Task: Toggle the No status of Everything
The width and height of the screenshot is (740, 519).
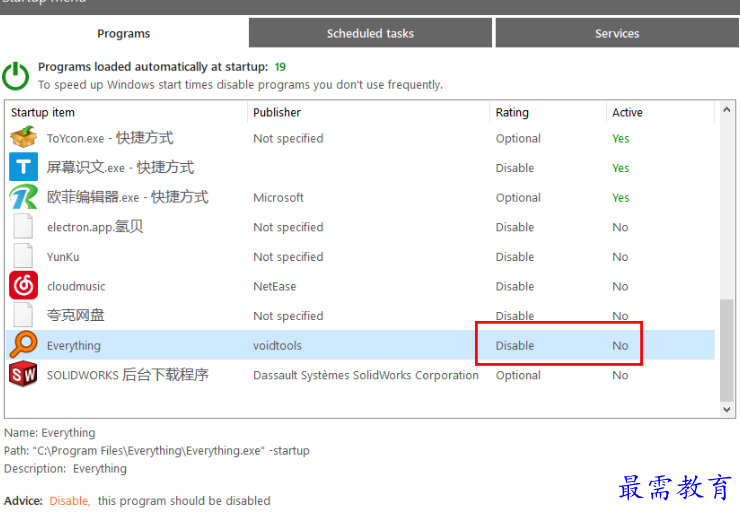Action: tap(620, 345)
